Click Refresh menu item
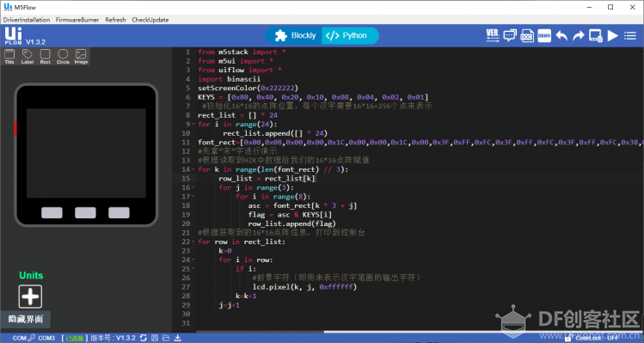Viewport: 644px width, 343px height. point(115,20)
